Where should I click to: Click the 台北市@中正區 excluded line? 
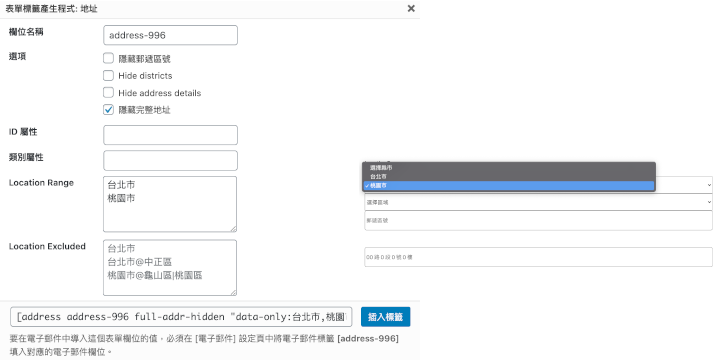pos(140,262)
